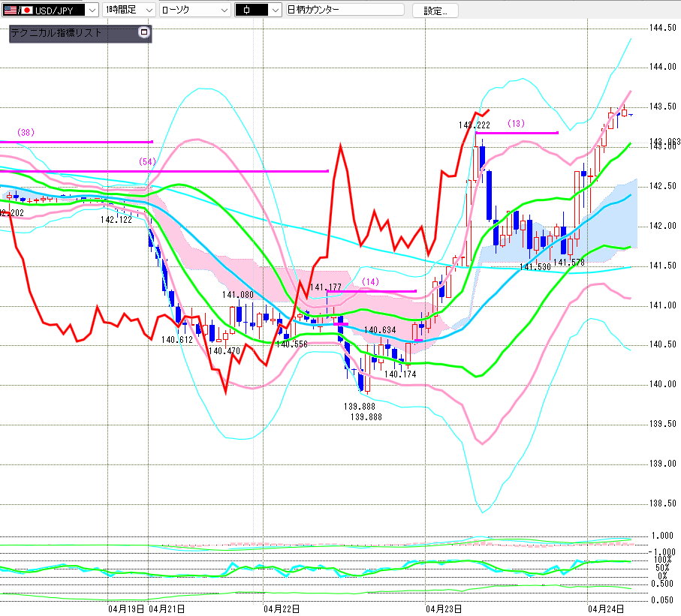
Task: Click the (38) day-count marker label
Action: pos(26,132)
